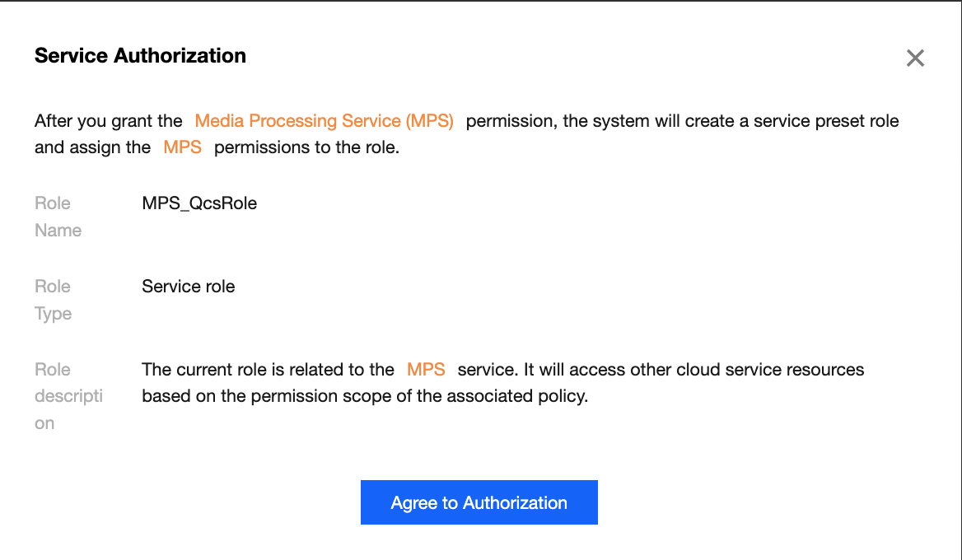This screenshot has width=962, height=560.
Task: Select the MPS_QcsRole role name value
Action: click(x=199, y=203)
